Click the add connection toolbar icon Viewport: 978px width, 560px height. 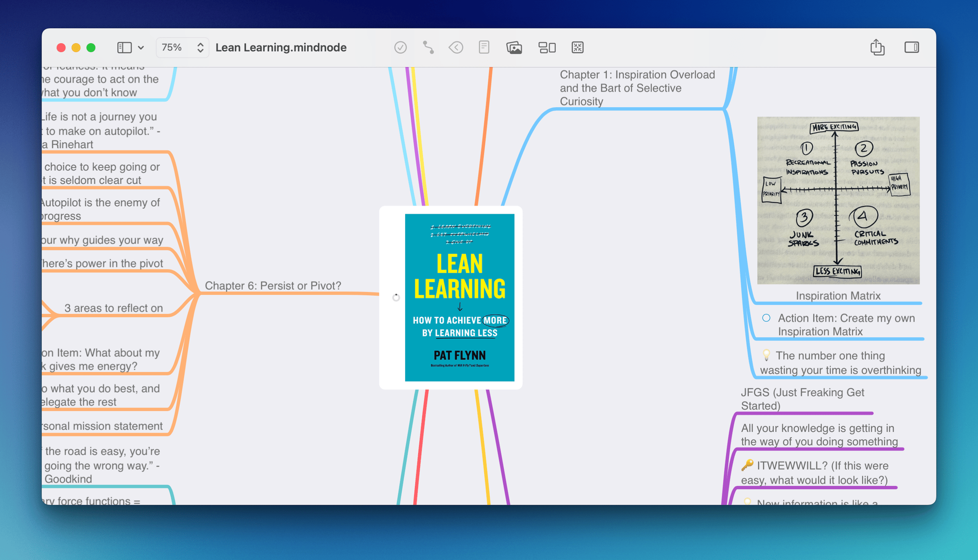click(x=428, y=48)
